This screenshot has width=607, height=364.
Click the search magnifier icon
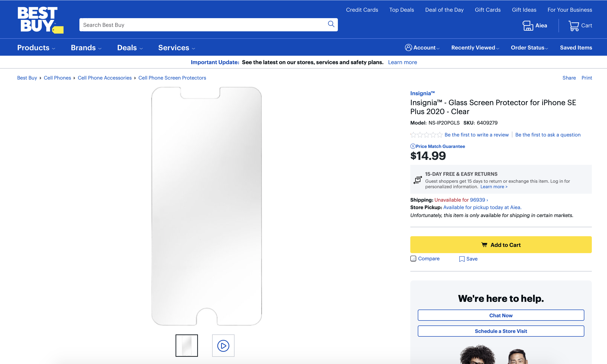331,24
